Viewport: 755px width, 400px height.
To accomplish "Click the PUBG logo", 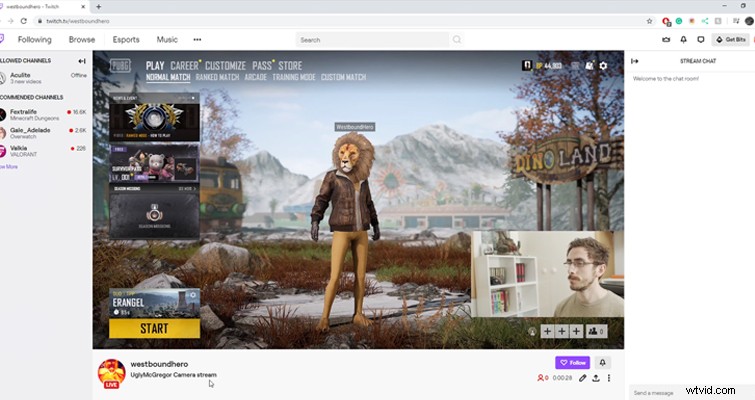I will [x=119, y=66].
